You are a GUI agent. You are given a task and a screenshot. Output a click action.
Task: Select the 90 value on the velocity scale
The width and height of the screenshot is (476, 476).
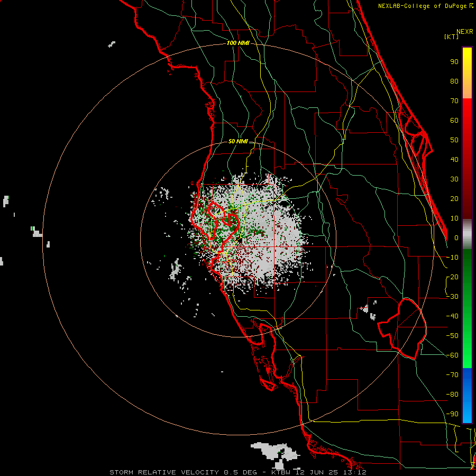pos(454,62)
